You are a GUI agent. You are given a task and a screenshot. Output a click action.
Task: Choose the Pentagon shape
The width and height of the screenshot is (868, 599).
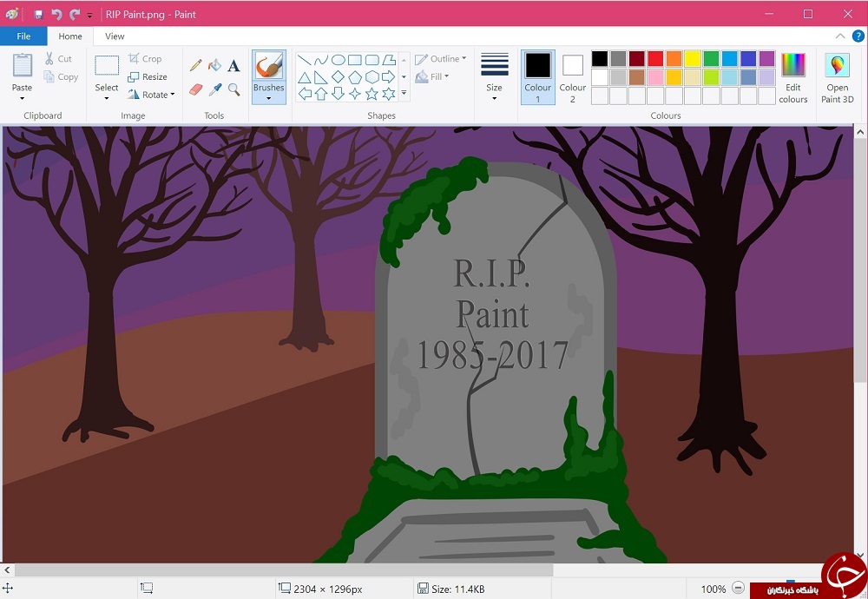[355, 77]
